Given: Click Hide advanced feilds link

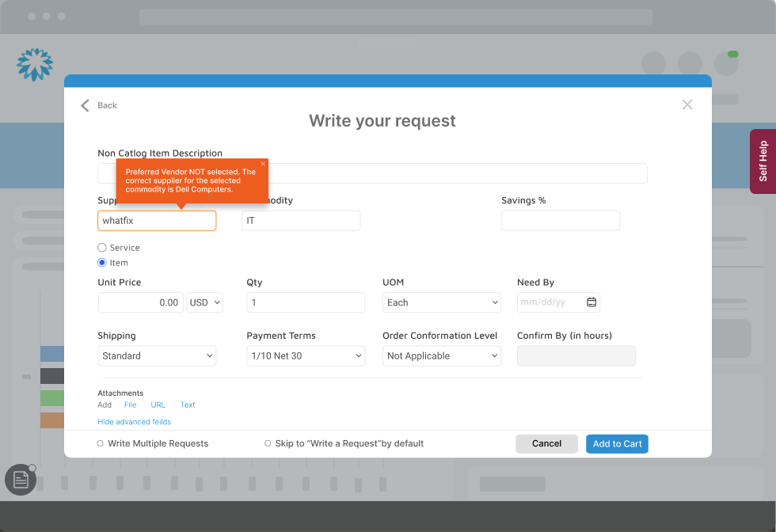Looking at the screenshot, I should click(134, 422).
